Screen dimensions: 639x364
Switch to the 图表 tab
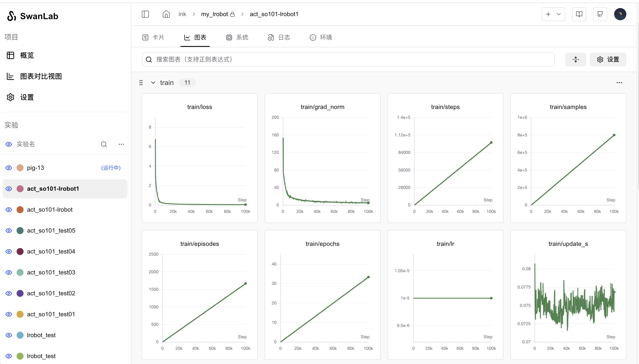[195, 37]
